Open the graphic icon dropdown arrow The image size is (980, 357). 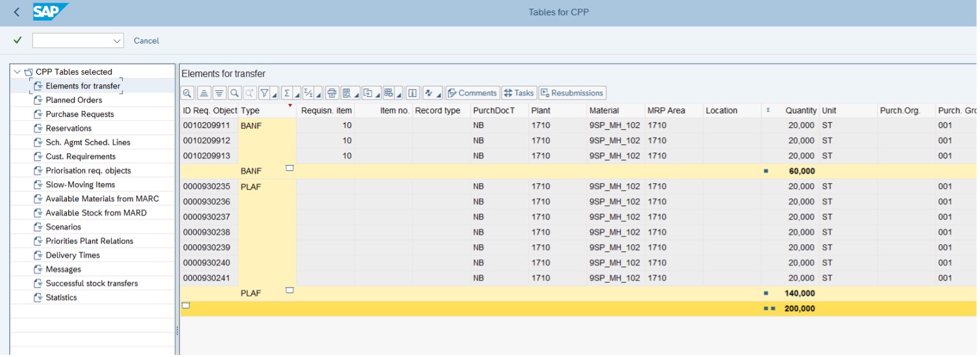(x=438, y=94)
